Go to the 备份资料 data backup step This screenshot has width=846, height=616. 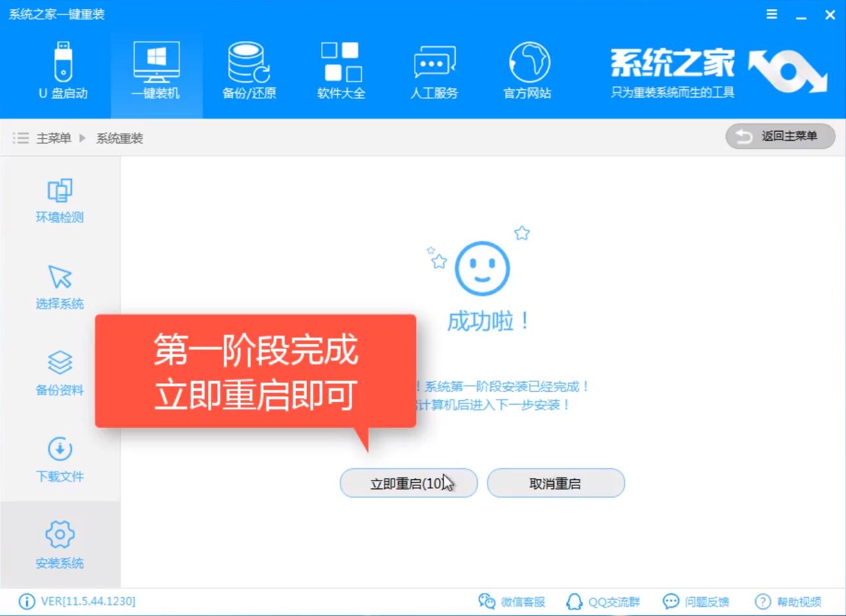click(60, 374)
